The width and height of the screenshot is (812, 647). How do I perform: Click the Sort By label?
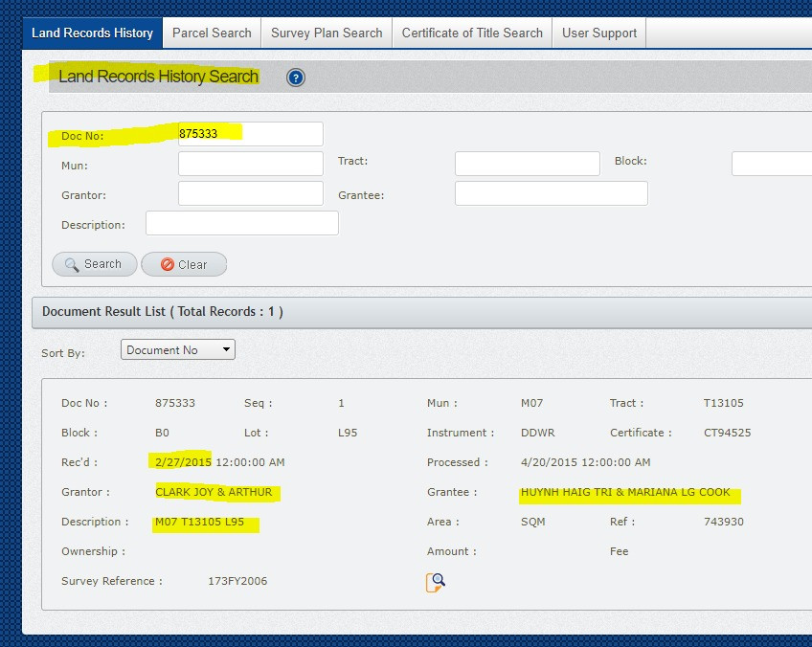tap(62, 353)
